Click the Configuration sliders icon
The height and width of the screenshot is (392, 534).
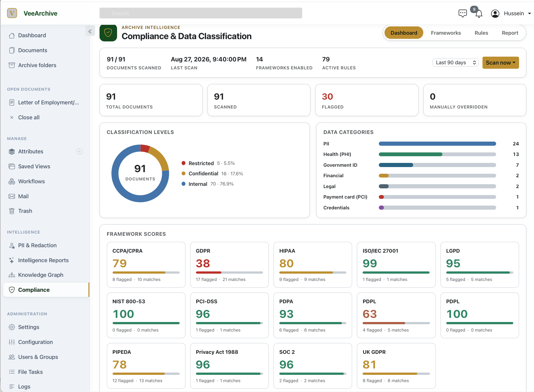(x=12, y=342)
